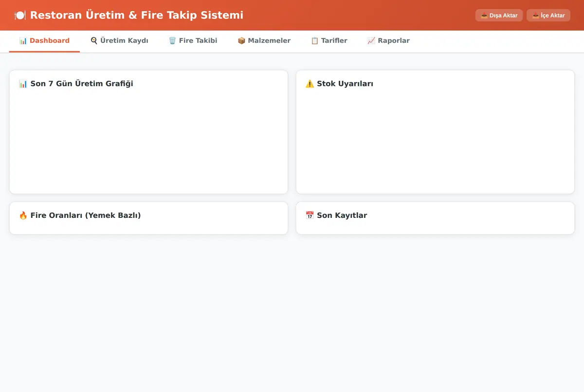Click the flame icon in Fire Oranları card
584x392 pixels.
point(23,215)
